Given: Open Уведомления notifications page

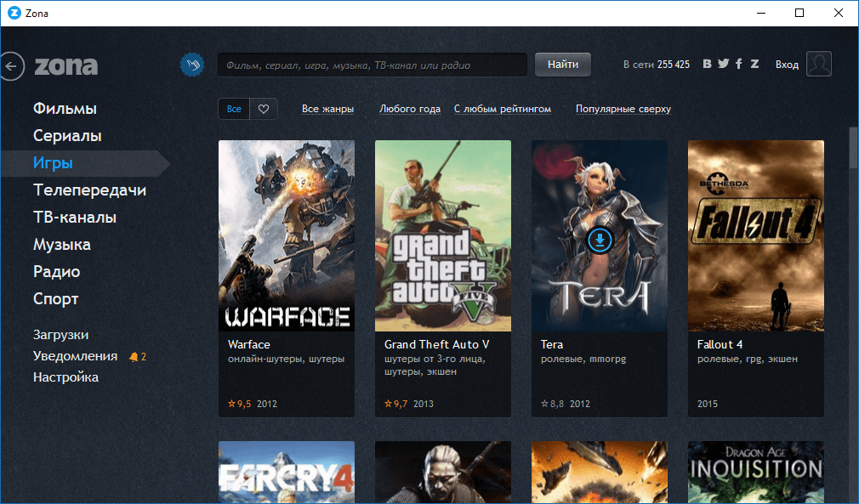Looking at the screenshot, I should point(75,356).
